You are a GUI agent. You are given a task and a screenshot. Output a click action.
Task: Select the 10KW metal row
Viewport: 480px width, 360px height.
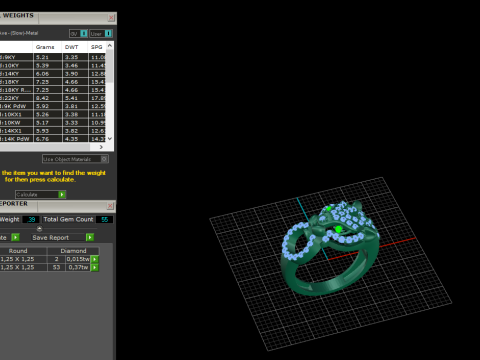point(53,123)
